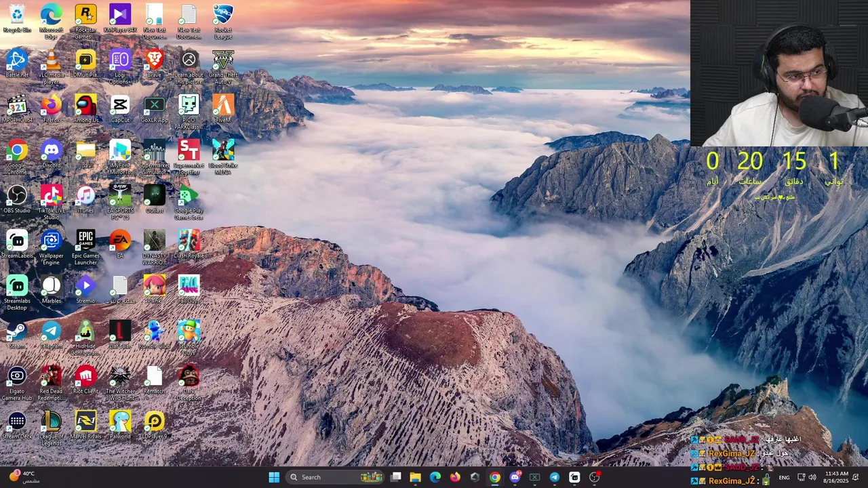Viewport: 868px width, 488px height.
Task: Open the Recycle Bin desktop icon
Action: 17,19
